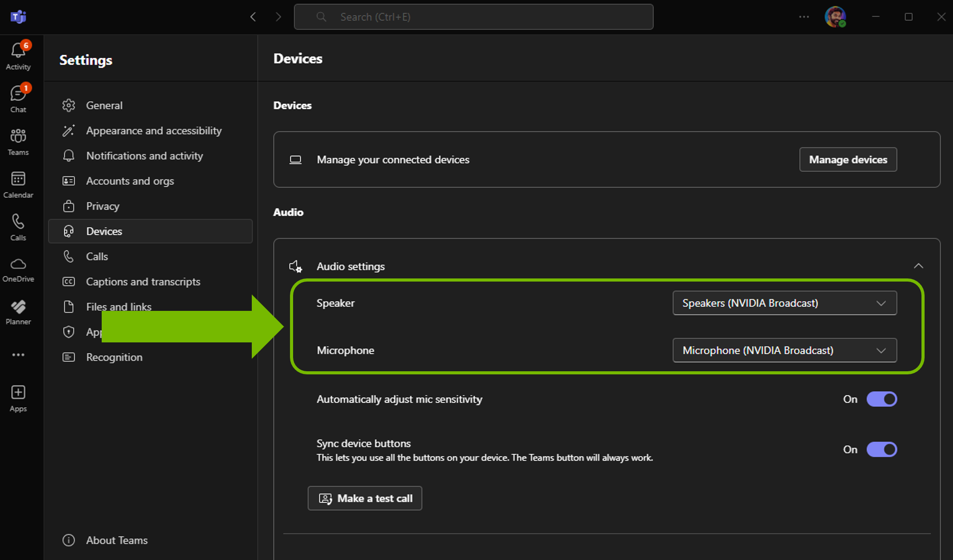Image resolution: width=953 pixels, height=560 pixels.
Task: Disable automatically adjust mic sensitivity toggle
Action: click(882, 399)
